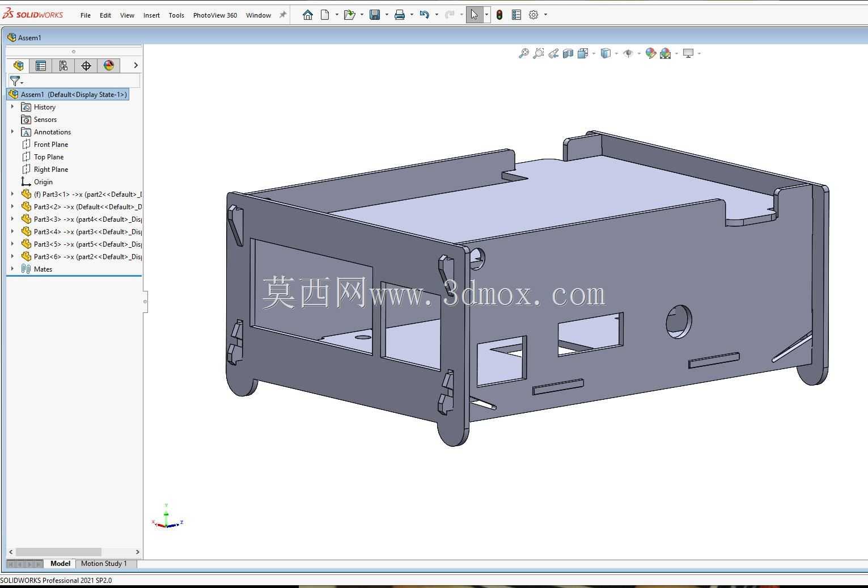The height and width of the screenshot is (588, 868).
Task: Select the Sensors tree item
Action: 45,120
